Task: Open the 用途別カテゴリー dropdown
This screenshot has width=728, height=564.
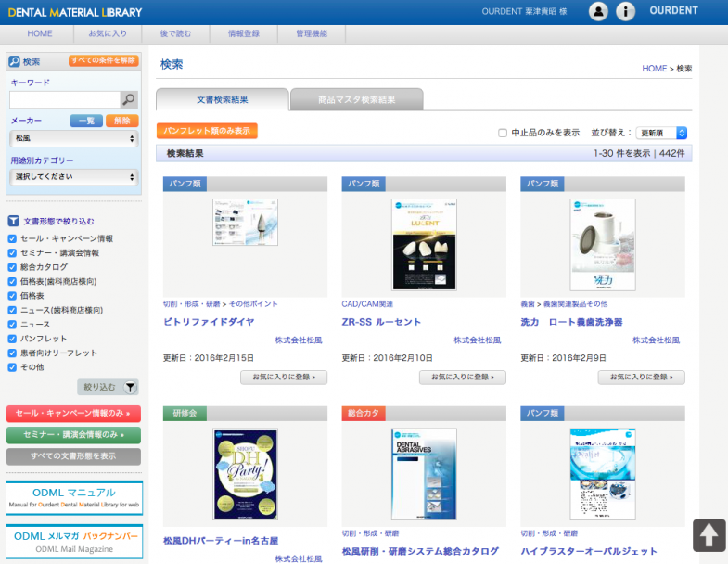Action: click(x=74, y=177)
